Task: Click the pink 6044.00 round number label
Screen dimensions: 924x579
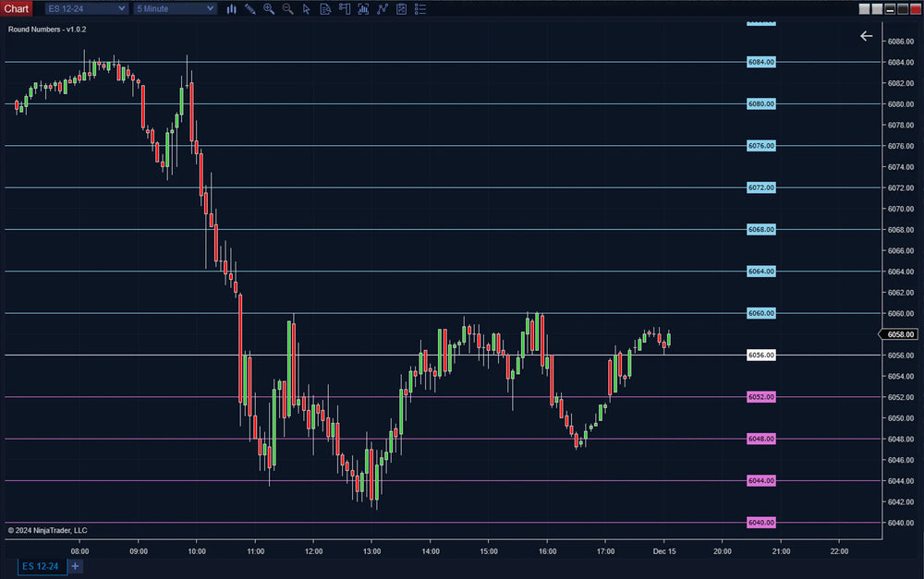Action: (x=760, y=481)
